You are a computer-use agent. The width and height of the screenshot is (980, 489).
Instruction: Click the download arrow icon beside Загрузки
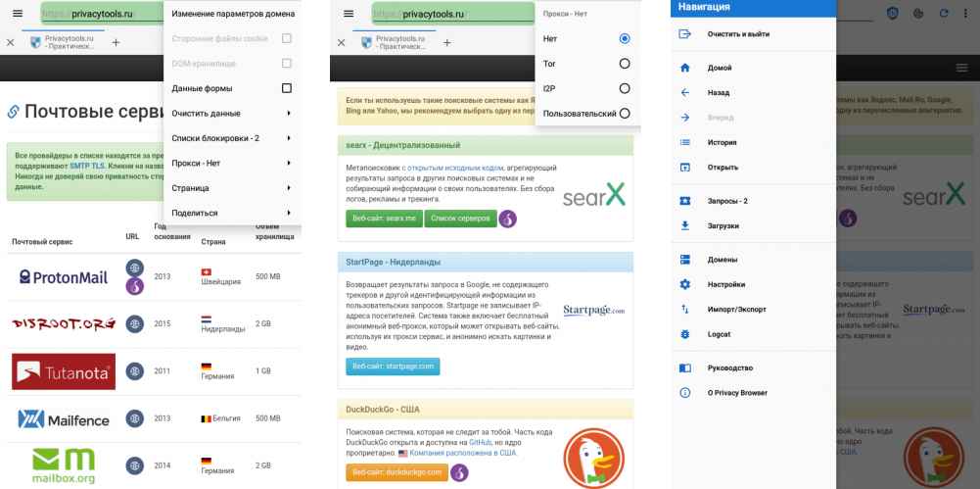pyautogui.click(x=685, y=225)
